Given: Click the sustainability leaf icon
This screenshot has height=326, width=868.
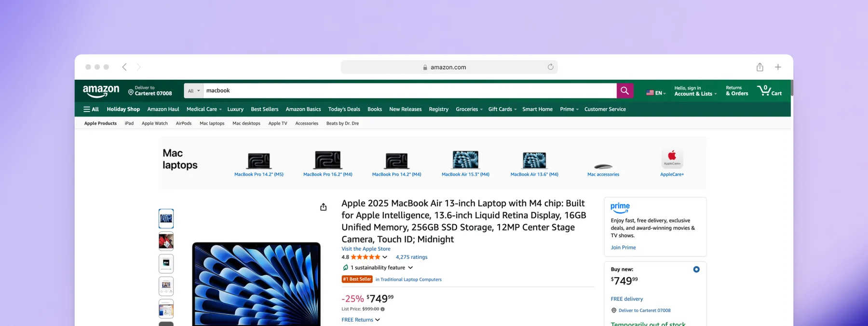Looking at the screenshot, I should (x=345, y=268).
